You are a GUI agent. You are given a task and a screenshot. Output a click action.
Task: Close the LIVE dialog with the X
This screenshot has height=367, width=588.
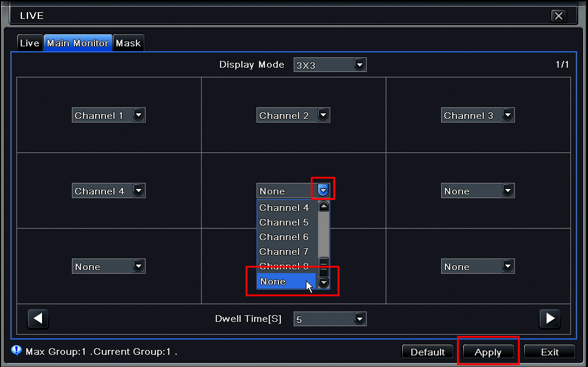click(558, 16)
